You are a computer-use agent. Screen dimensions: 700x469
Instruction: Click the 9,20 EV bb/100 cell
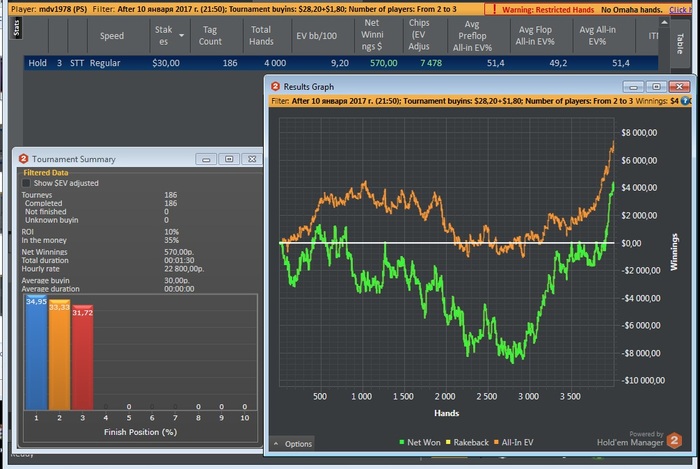click(x=340, y=63)
